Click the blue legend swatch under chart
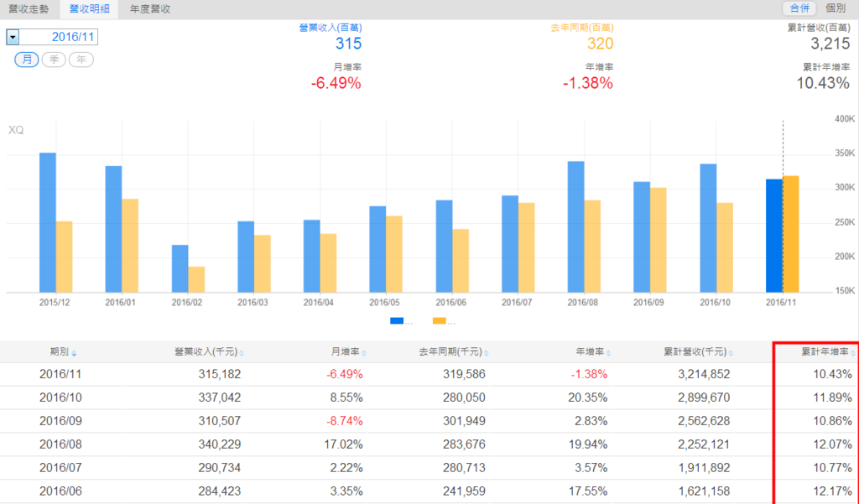 pos(397,321)
